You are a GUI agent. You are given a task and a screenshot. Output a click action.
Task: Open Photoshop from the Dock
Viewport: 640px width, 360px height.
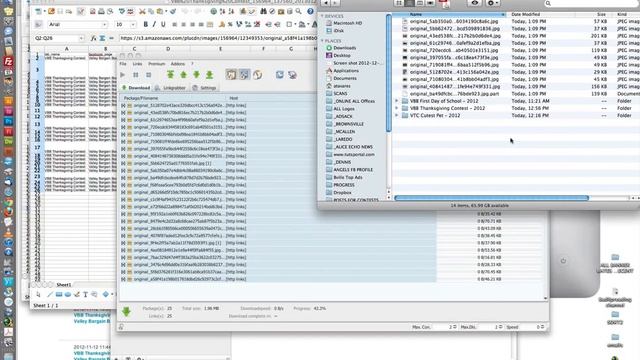pos(8,122)
